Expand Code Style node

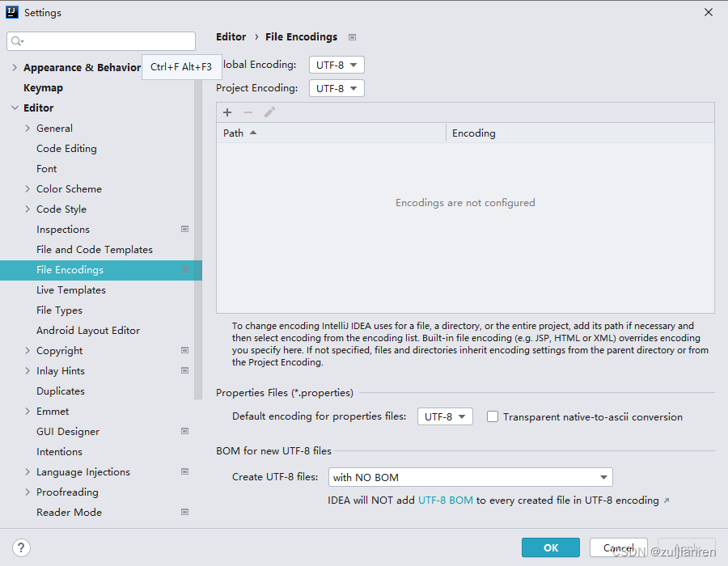pyautogui.click(x=28, y=209)
